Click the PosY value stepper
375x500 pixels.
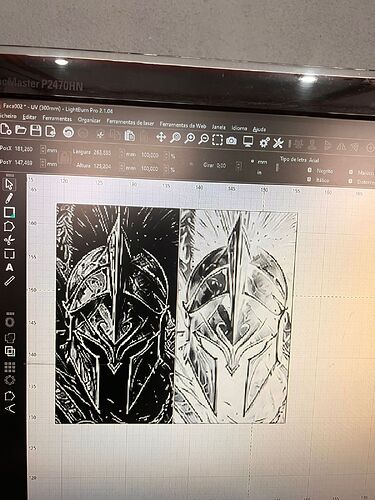(43, 163)
